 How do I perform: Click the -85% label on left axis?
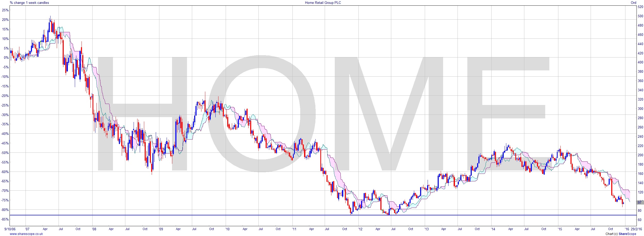click(5, 219)
